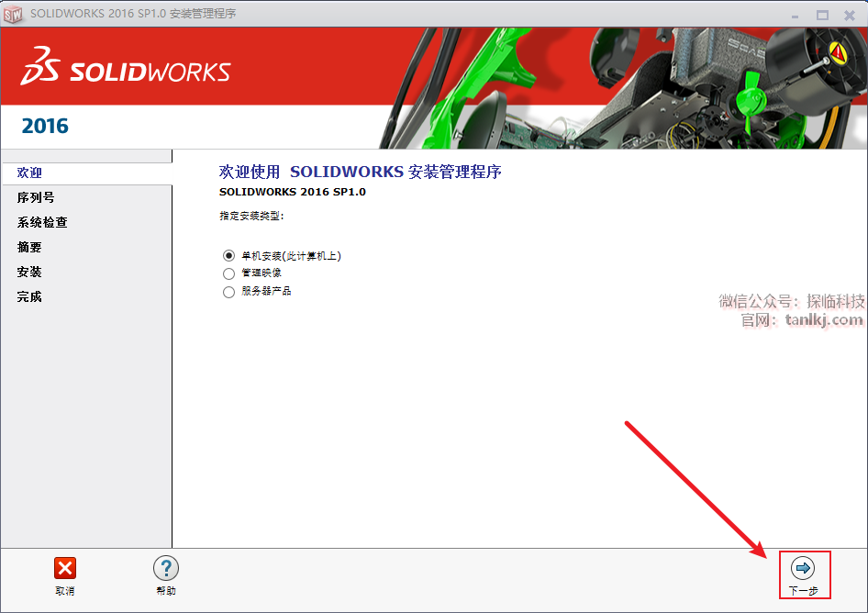Jump to the 安装 step in sidebar

(29, 272)
